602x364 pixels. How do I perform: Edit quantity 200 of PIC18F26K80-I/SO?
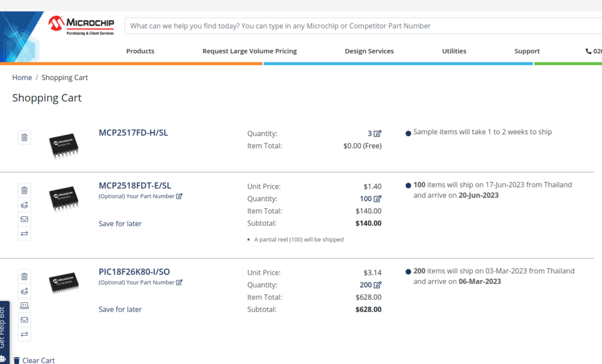pyautogui.click(x=378, y=285)
